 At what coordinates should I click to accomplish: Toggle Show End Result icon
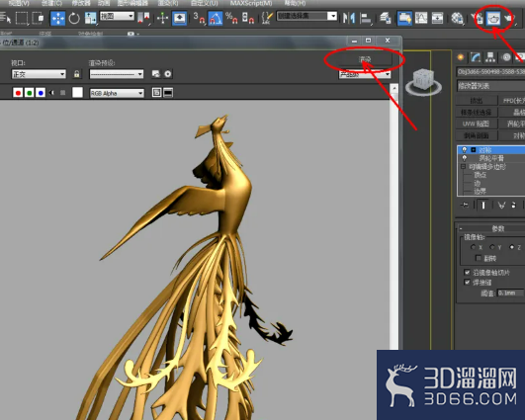(483, 205)
